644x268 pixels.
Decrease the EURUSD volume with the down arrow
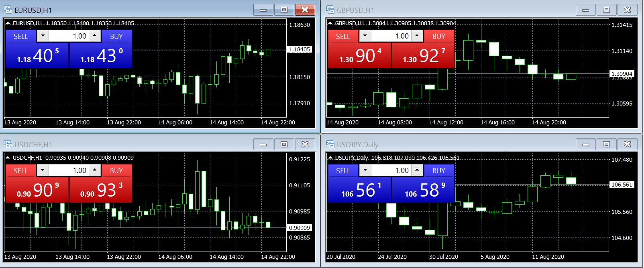point(43,36)
